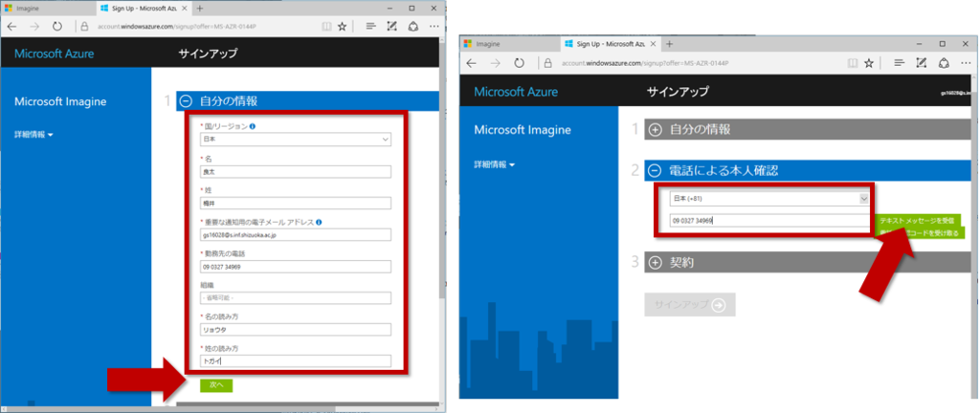Screen dimensions: 980x413
Task: Refresh the page in the right browser window
Action: pos(519,63)
